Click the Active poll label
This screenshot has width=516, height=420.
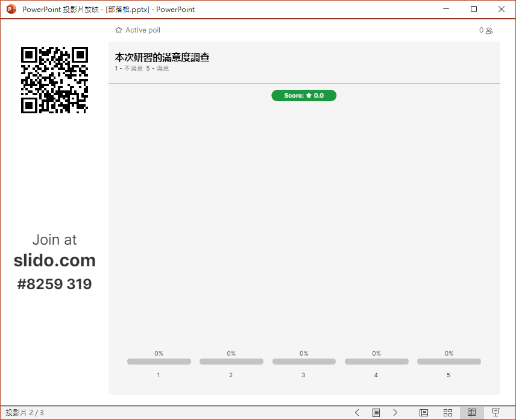coord(143,30)
